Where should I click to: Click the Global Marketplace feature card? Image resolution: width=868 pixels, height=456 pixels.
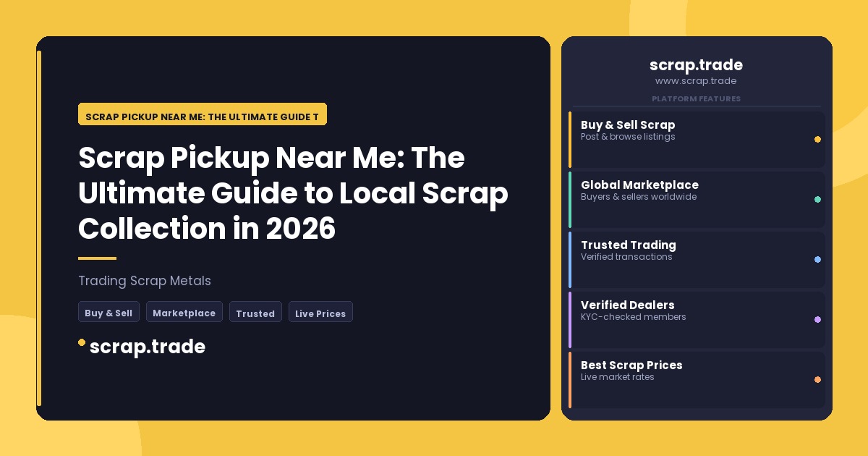pyautogui.click(x=697, y=199)
